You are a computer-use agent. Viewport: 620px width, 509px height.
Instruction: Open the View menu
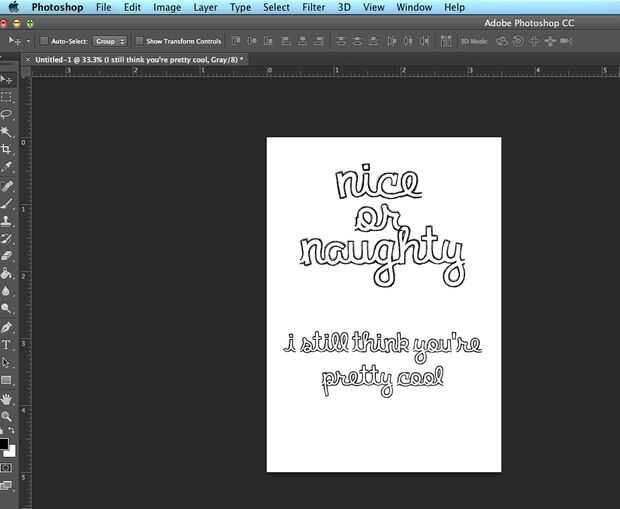pos(373,7)
